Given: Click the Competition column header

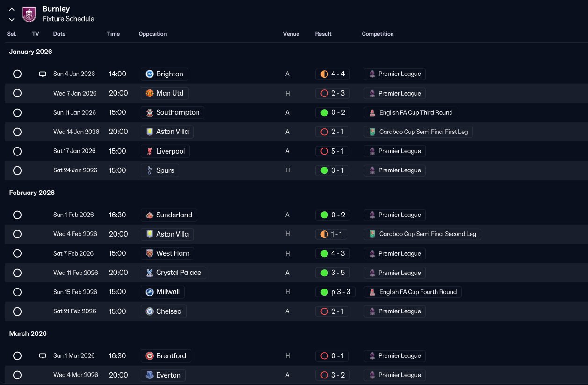Looking at the screenshot, I should 377,34.
